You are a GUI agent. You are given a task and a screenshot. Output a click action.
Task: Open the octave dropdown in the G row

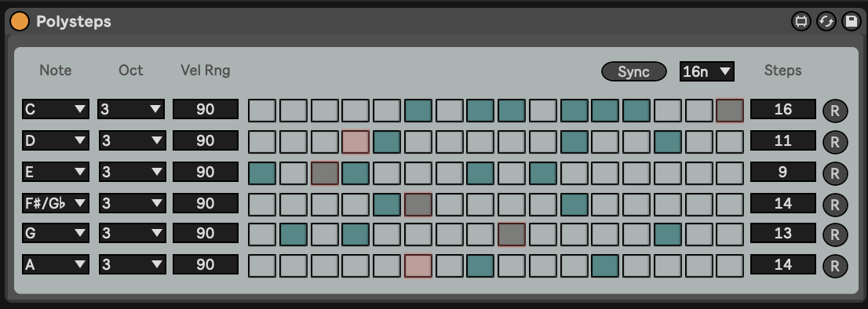coord(132,233)
